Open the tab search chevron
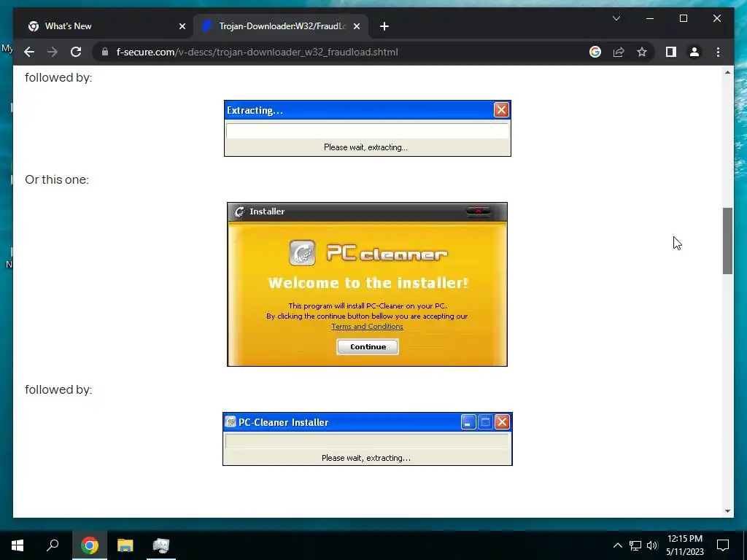This screenshot has height=560, width=747. pos(616,18)
